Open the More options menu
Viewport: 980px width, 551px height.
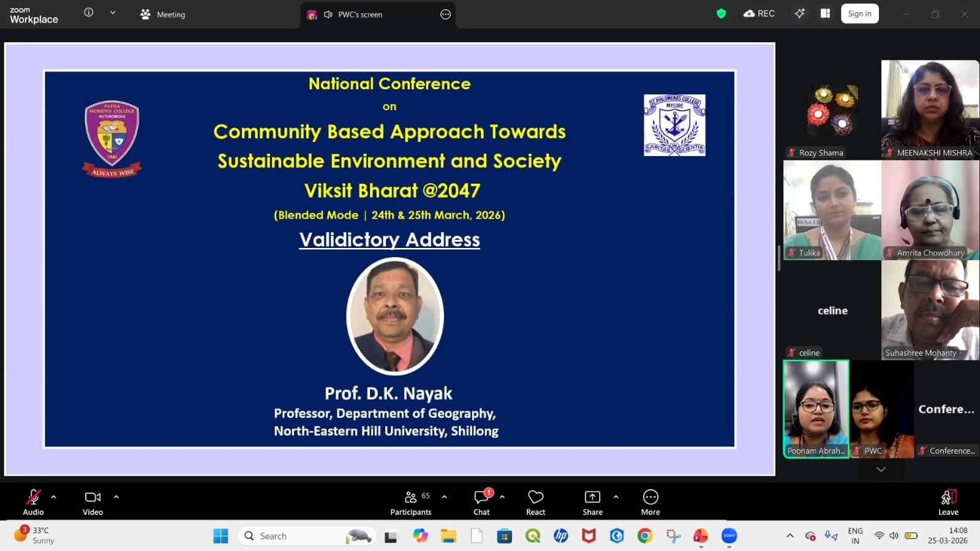[650, 502]
